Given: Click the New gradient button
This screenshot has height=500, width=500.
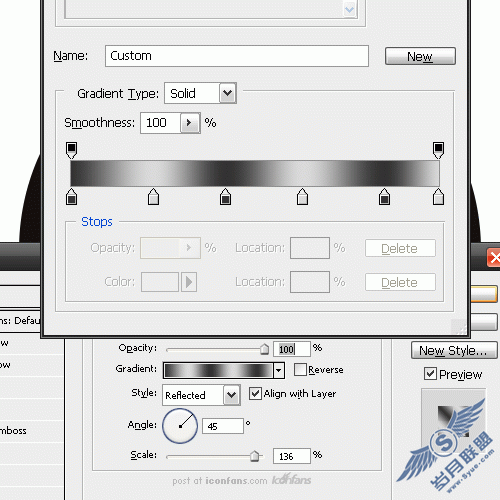Looking at the screenshot, I should 420,56.
